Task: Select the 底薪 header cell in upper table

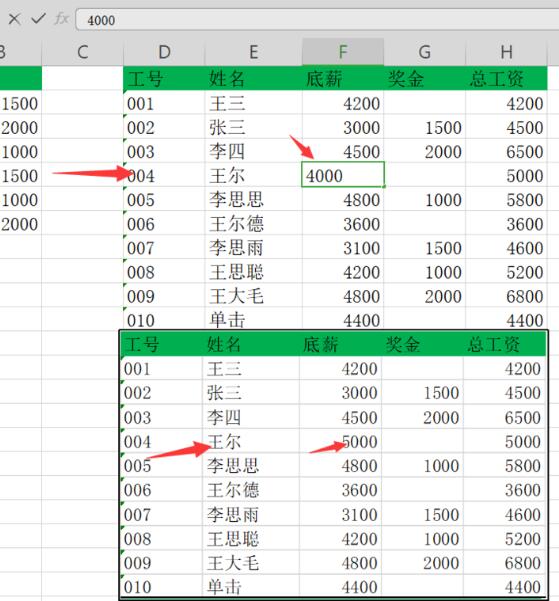Action: coord(343,79)
